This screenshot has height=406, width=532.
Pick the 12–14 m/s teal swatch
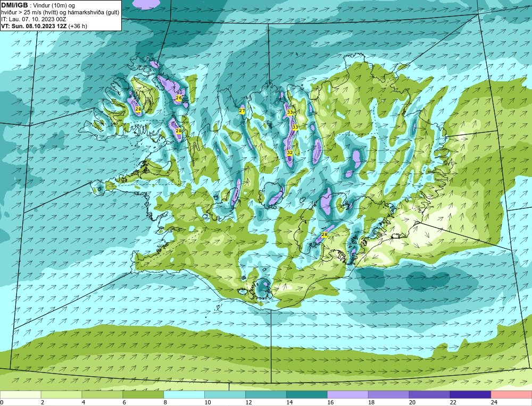265,394
